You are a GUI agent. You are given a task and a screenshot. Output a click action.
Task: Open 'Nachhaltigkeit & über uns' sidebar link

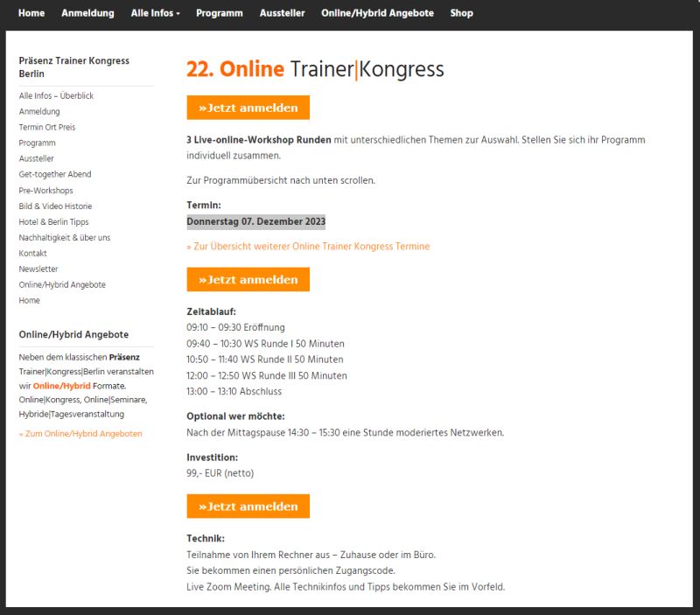tap(64, 237)
